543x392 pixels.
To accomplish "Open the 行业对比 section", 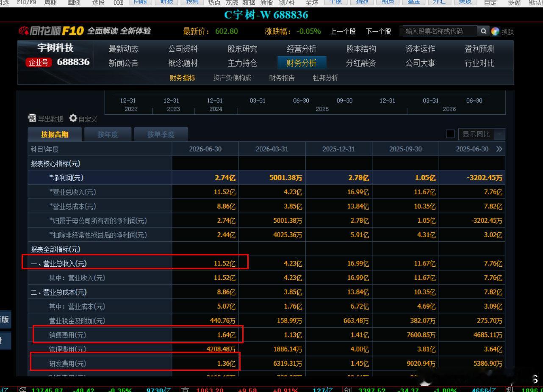I will (479, 63).
